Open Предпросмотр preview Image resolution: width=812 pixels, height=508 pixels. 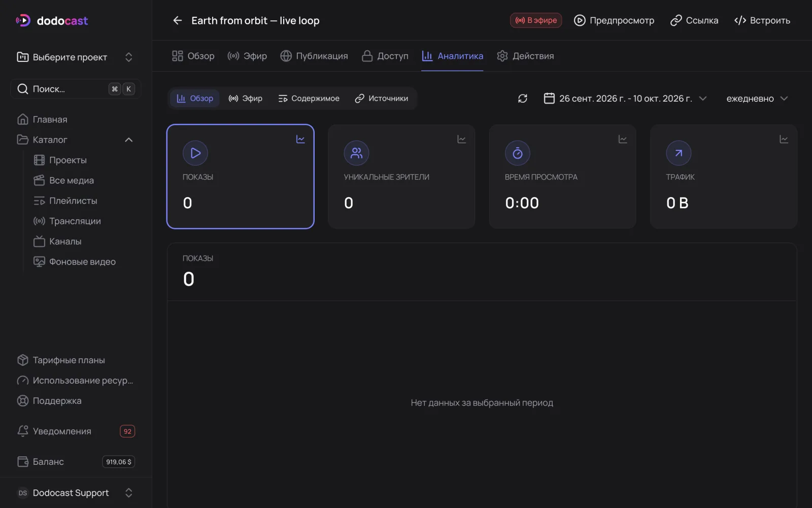click(614, 20)
